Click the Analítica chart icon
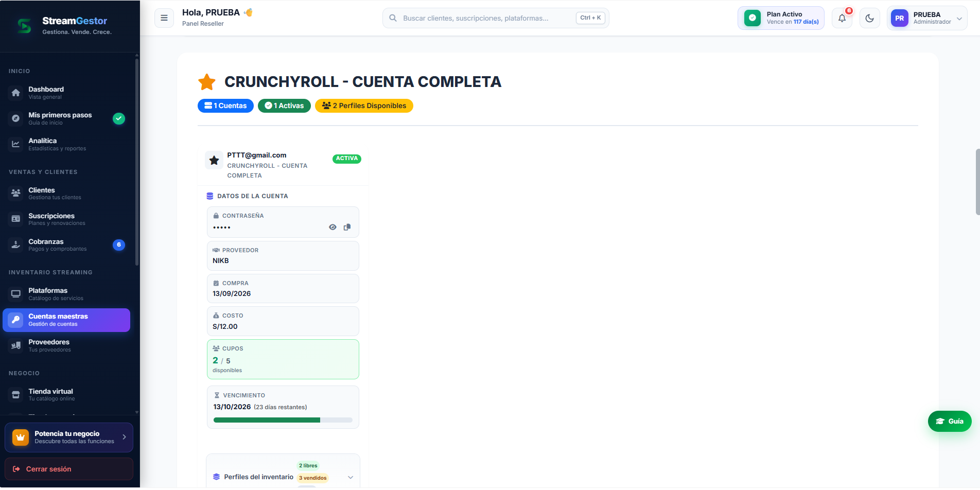 coord(16,144)
